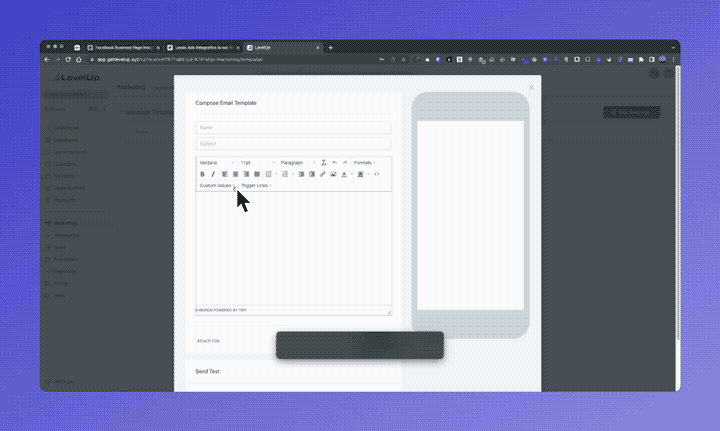Open Conversations in the sidebar
The image size is (720, 431).
(x=66, y=152)
